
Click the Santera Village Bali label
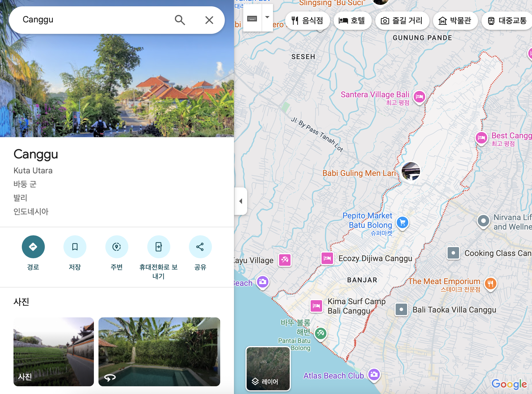(375, 94)
